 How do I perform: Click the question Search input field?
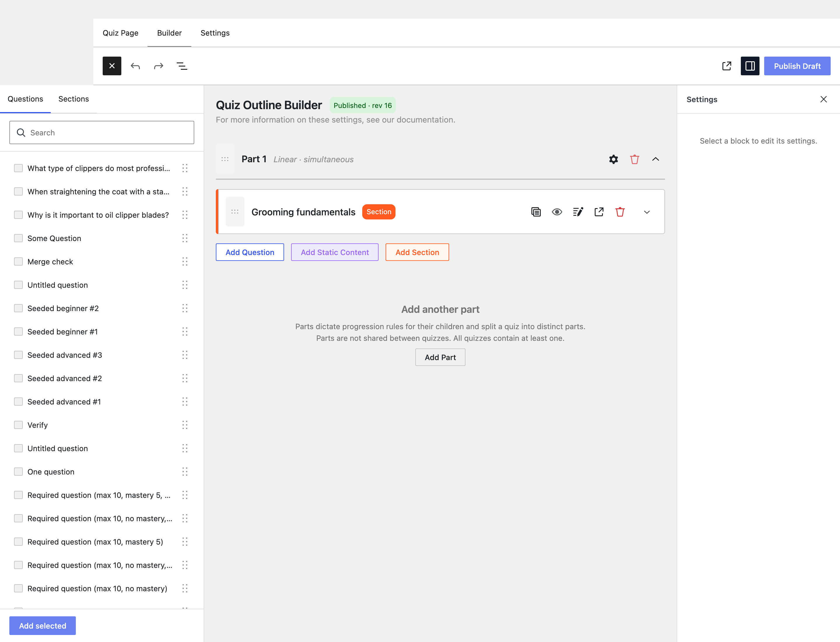pyautogui.click(x=101, y=132)
